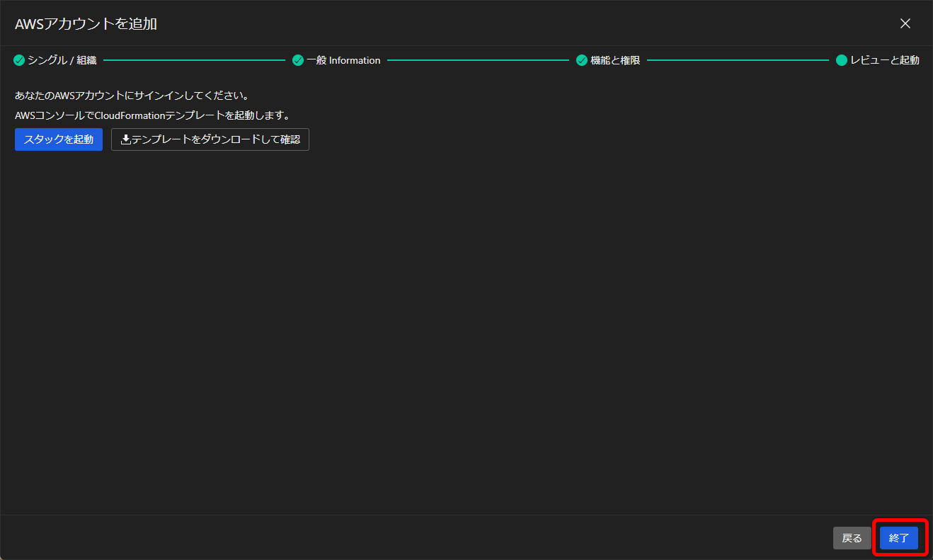Click the 戻る button
This screenshot has width=933, height=560.
tap(852, 538)
